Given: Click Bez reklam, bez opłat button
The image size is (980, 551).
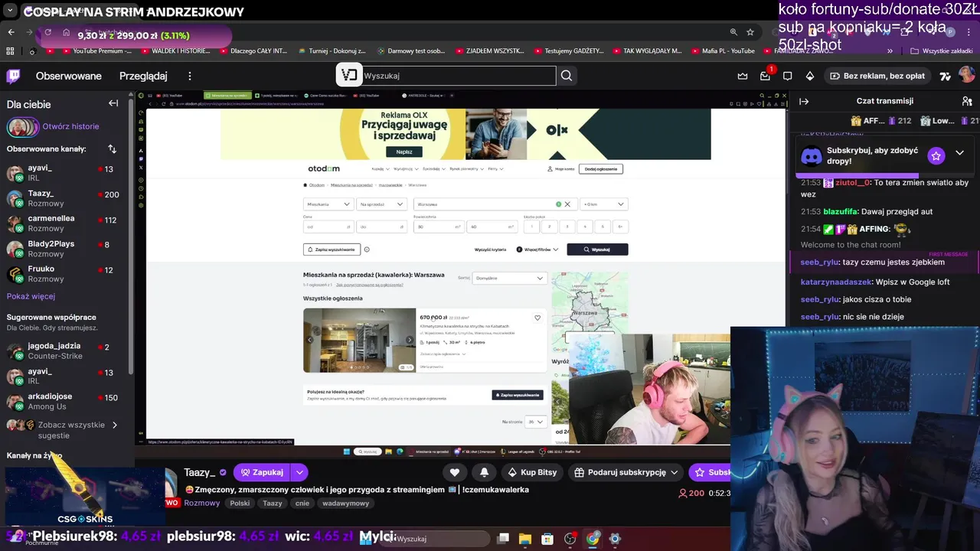Looking at the screenshot, I should [877, 76].
